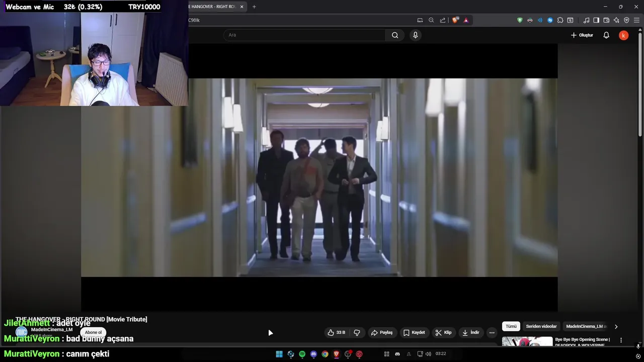644x362 pixels.
Task: Open the Windows Start button
Action: [x=279, y=354]
